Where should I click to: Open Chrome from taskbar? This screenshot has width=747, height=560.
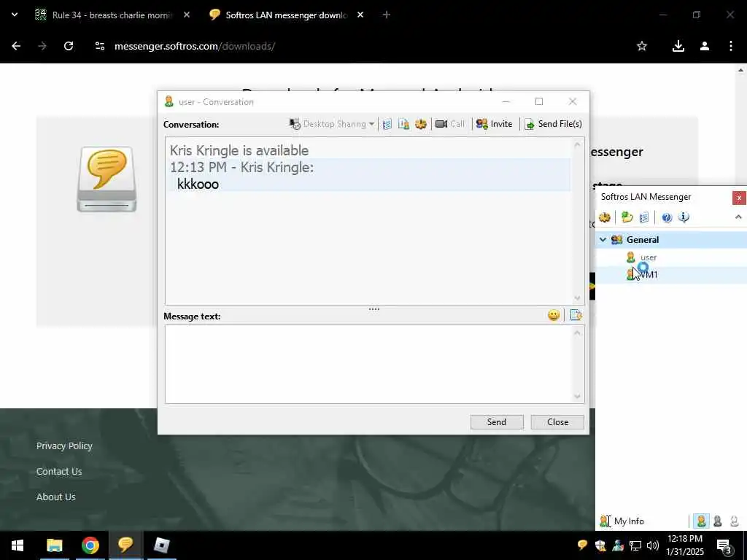tap(90, 545)
